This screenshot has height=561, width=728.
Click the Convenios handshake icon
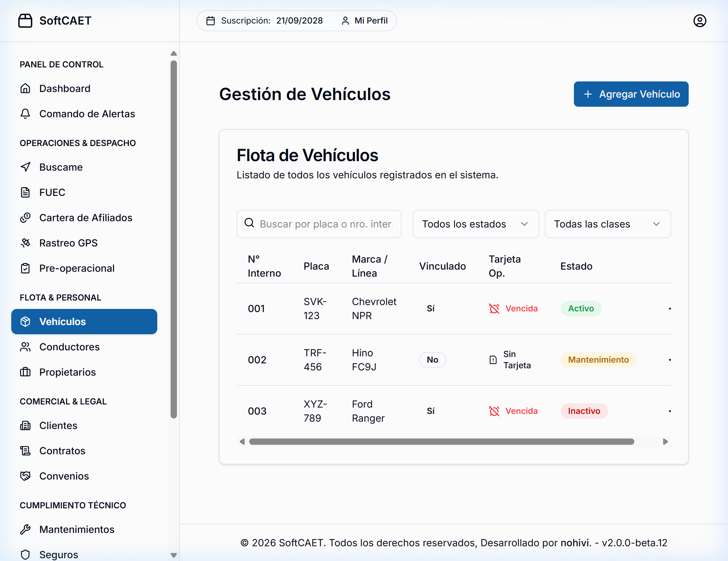(x=25, y=476)
